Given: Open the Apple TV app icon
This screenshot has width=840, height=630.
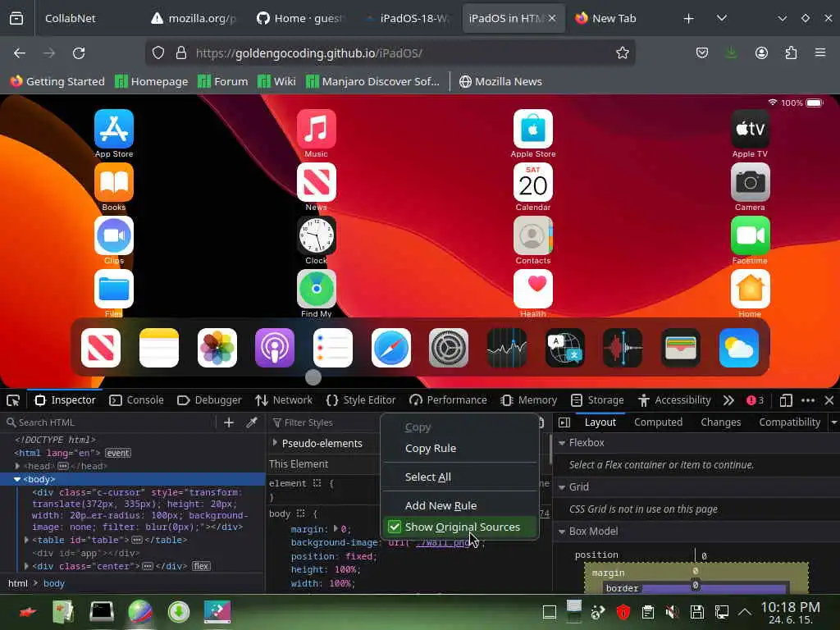Looking at the screenshot, I should (750, 129).
